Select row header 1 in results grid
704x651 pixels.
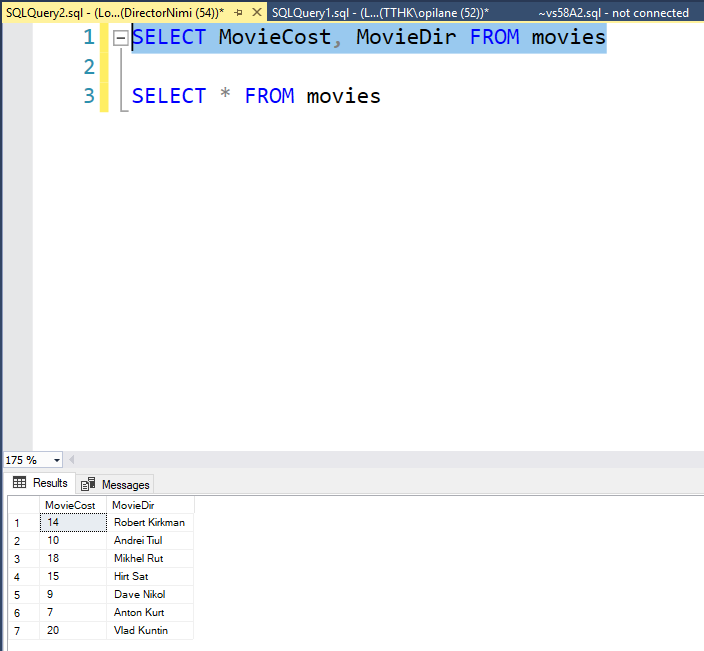pyautogui.click(x=19, y=523)
